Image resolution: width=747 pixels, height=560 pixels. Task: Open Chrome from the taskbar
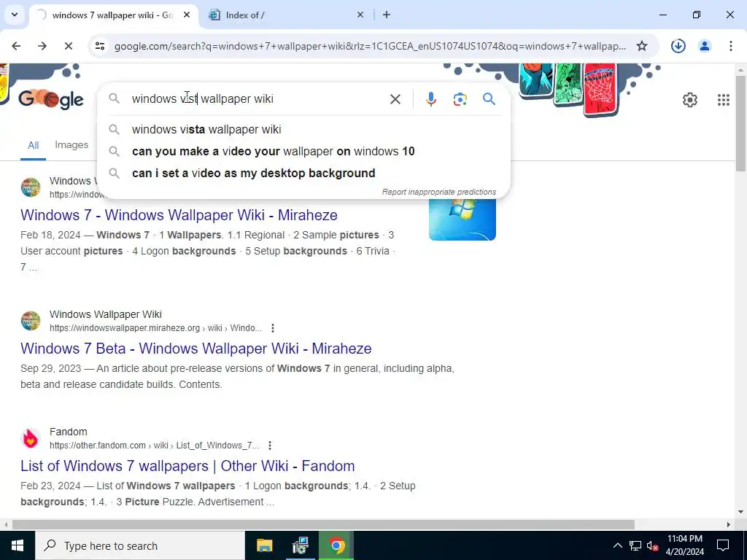(336, 545)
